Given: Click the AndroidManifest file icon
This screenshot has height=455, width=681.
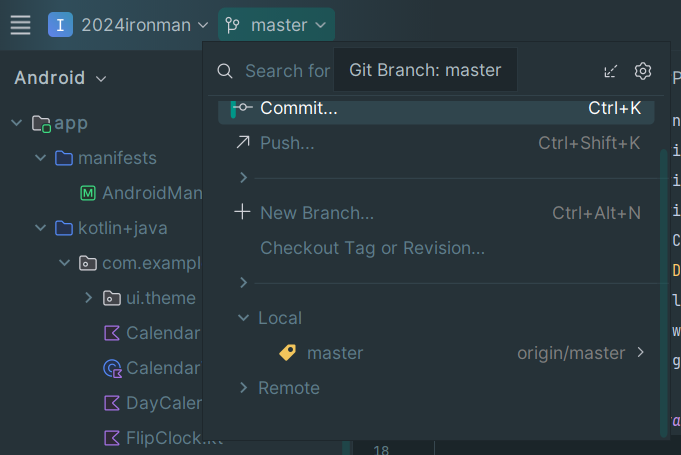Looking at the screenshot, I should 88,193.
